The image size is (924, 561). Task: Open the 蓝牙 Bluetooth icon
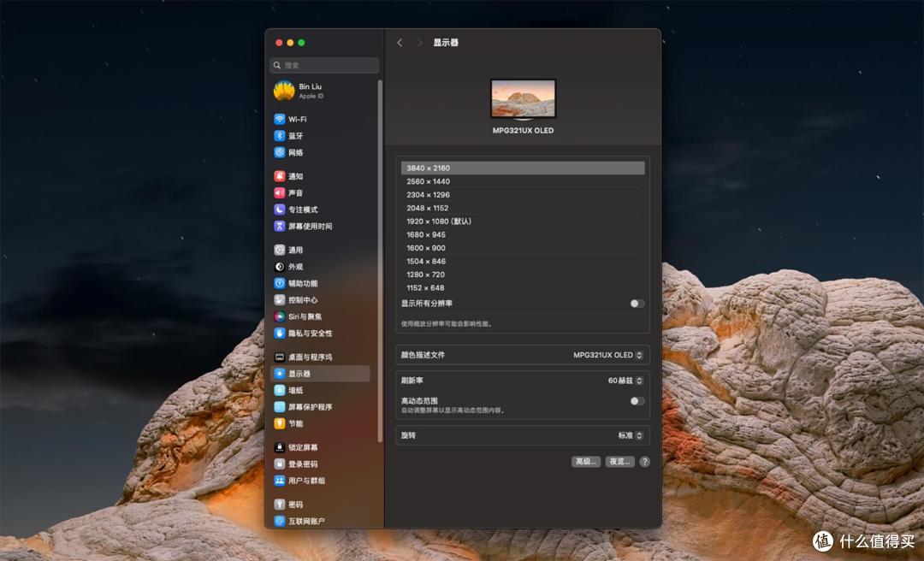[x=280, y=135]
